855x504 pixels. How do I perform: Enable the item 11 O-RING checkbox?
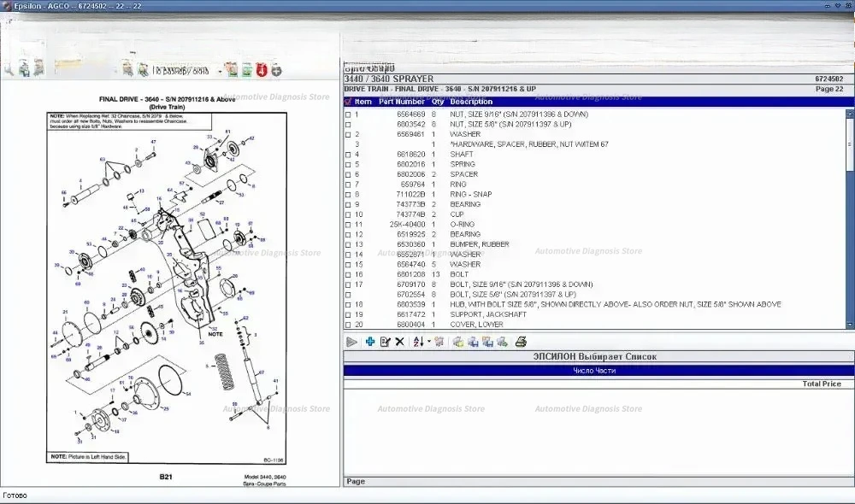[348, 225]
